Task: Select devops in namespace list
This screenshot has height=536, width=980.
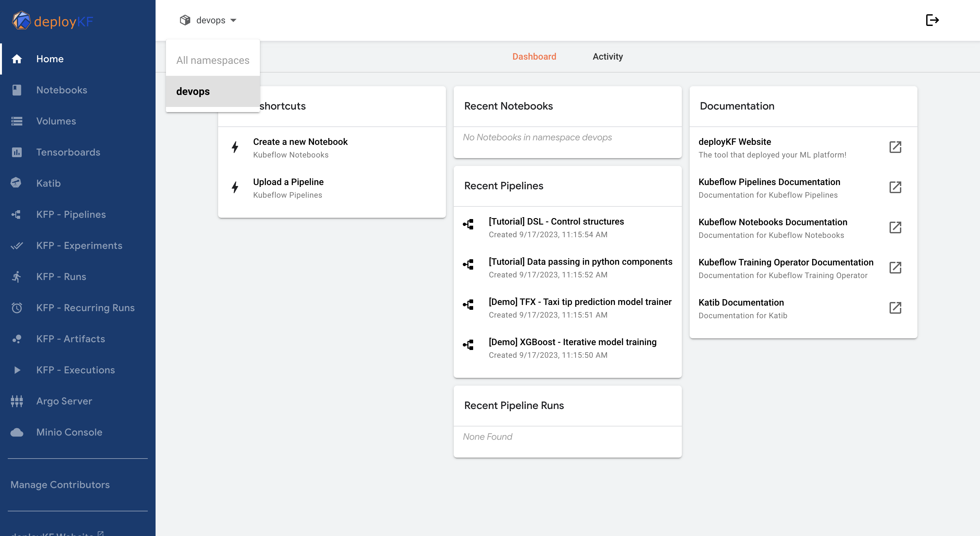Action: click(x=213, y=91)
